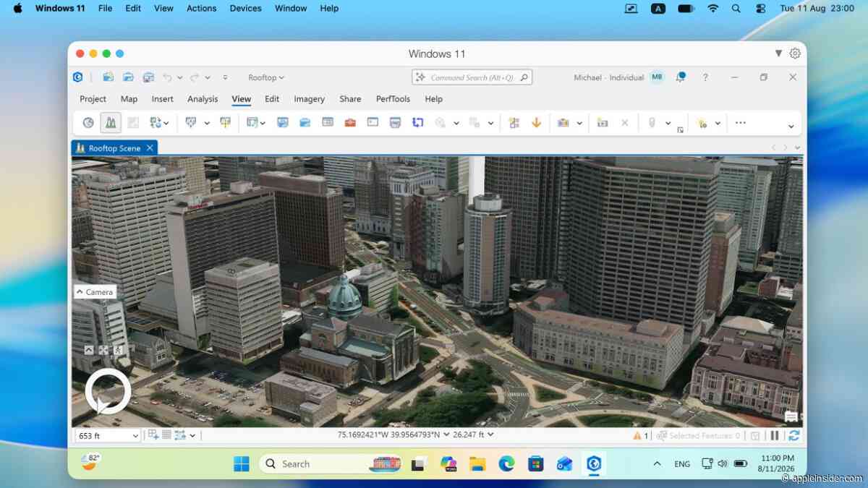Undo the last action
Screen dimensions: 868x488
pyautogui.click(x=168, y=77)
